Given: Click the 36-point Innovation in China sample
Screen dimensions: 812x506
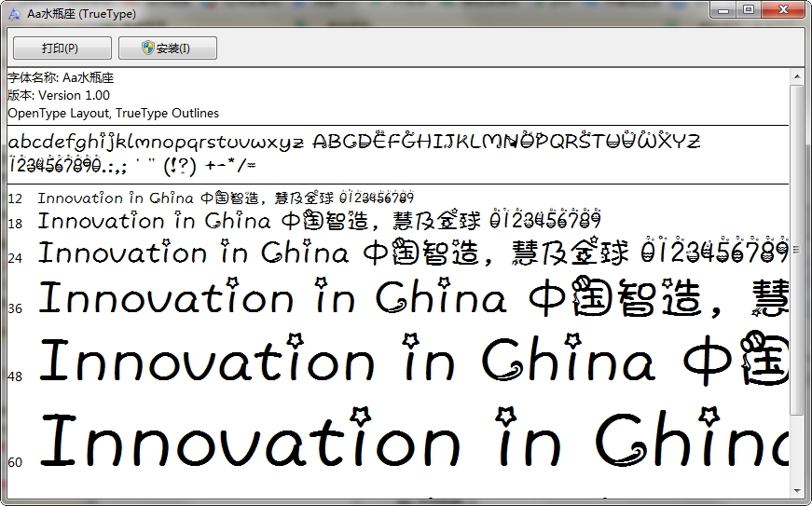Looking at the screenshot, I should pyautogui.click(x=413, y=297).
